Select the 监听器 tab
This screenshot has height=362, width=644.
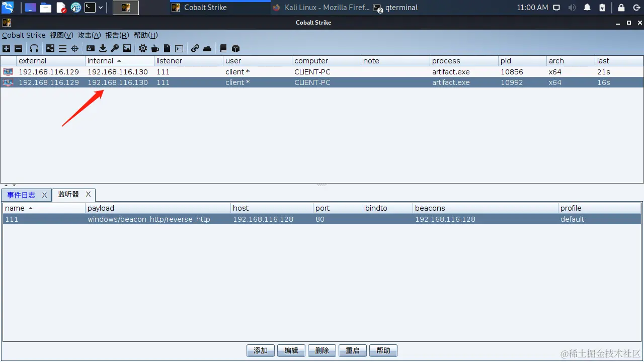(x=68, y=194)
